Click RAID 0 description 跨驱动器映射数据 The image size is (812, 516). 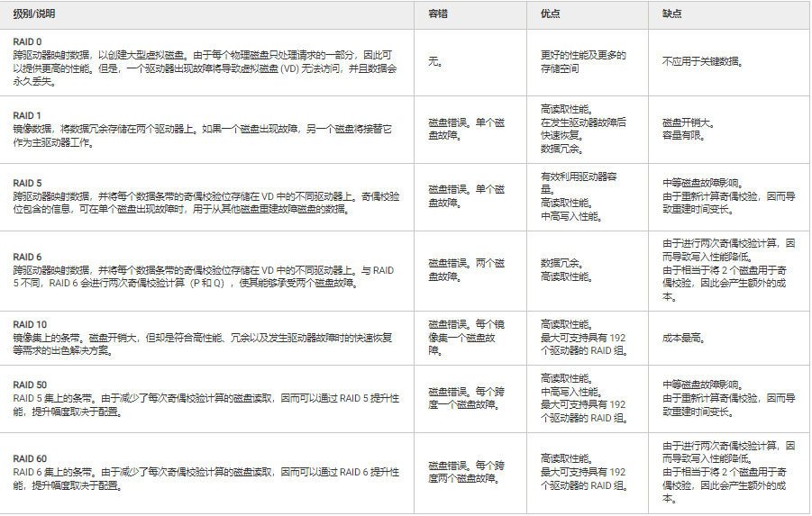tap(205, 68)
